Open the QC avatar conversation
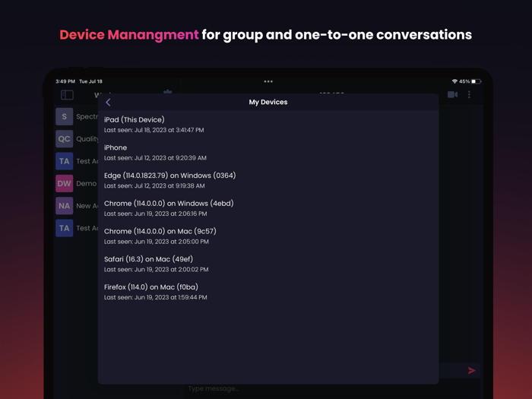532x399 pixels. click(x=65, y=139)
